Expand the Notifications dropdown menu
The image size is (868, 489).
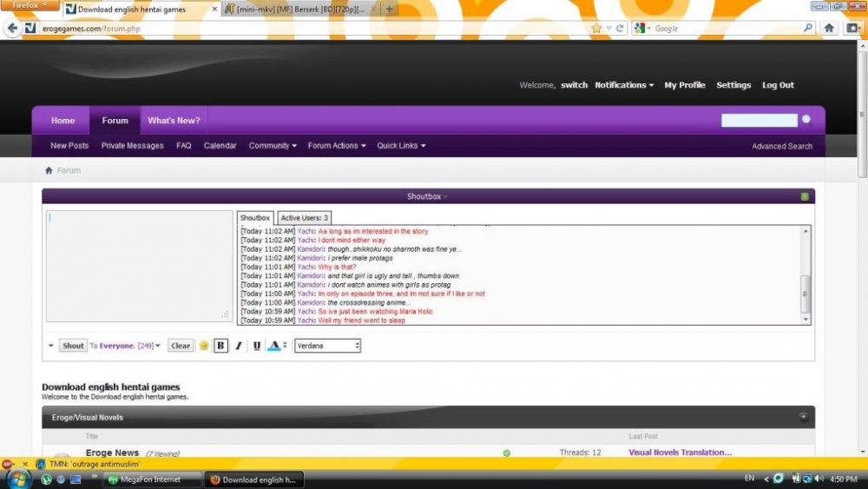(x=625, y=85)
